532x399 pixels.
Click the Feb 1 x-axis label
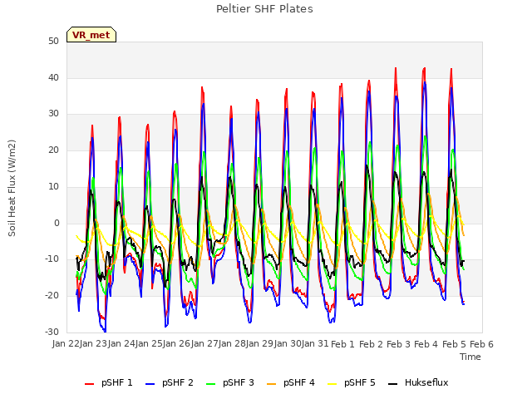click(x=342, y=344)
